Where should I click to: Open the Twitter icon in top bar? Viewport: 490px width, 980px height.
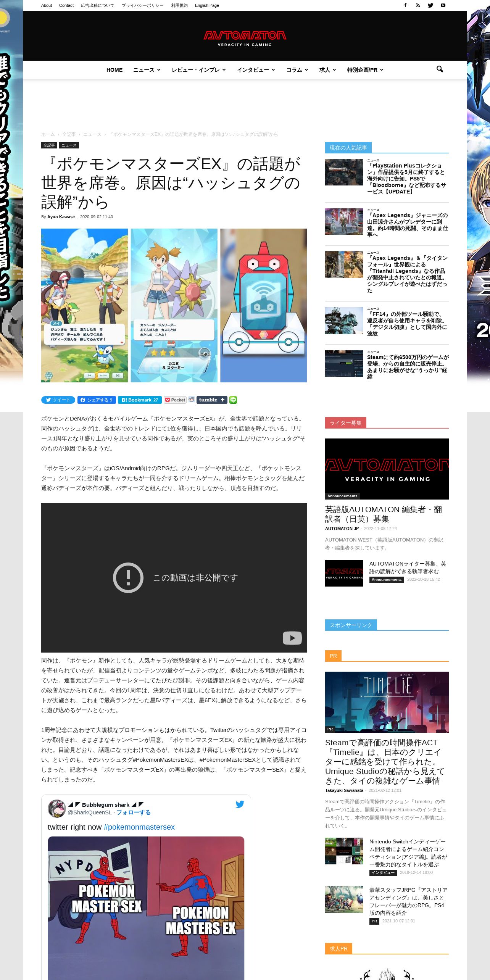point(430,5)
